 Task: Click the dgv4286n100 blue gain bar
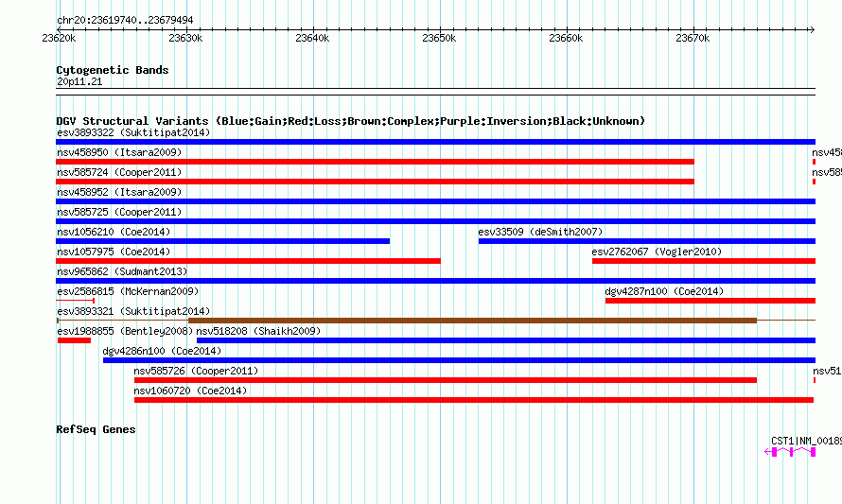(x=459, y=360)
